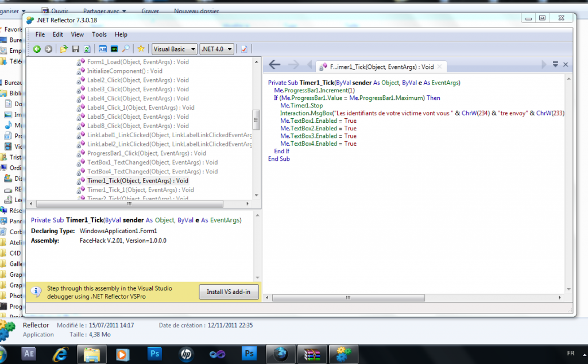Select Label2_Click in the tree
The width and height of the screenshot is (588, 364).
[138, 80]
